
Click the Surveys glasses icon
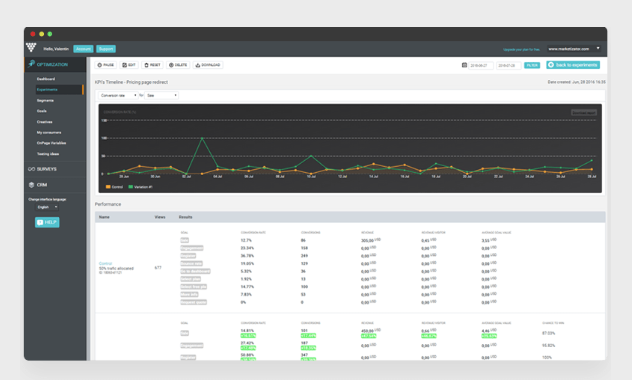click(x=31, y=169)
